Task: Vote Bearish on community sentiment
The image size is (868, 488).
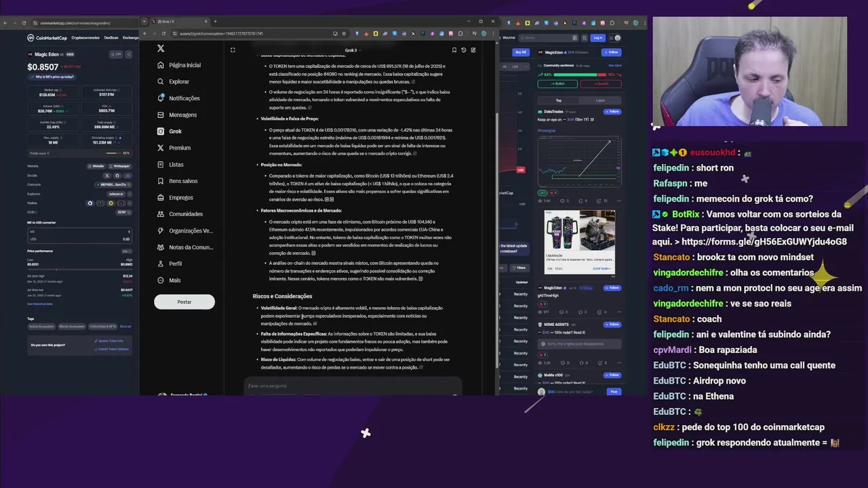Action: pos(601,84)
